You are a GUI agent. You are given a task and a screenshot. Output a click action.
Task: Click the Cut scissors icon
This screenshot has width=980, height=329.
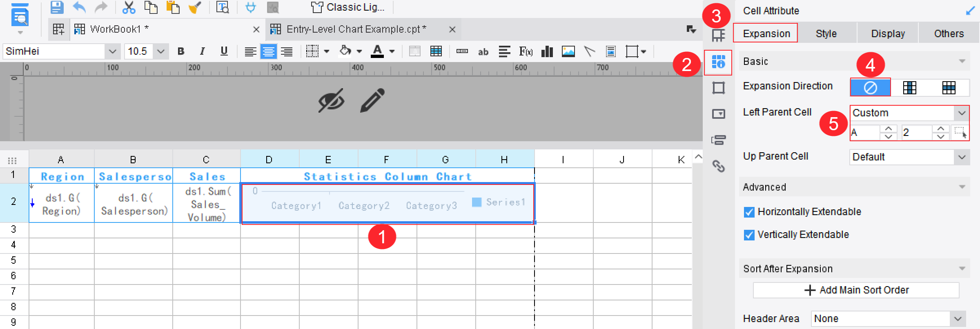coord(129,7)
